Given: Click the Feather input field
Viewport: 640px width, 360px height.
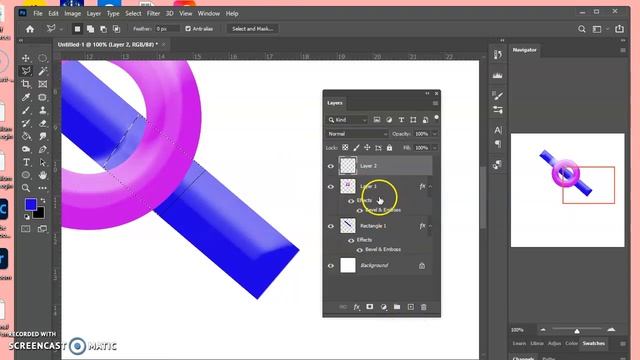Looking at the screenshot, I should point(167,29).
